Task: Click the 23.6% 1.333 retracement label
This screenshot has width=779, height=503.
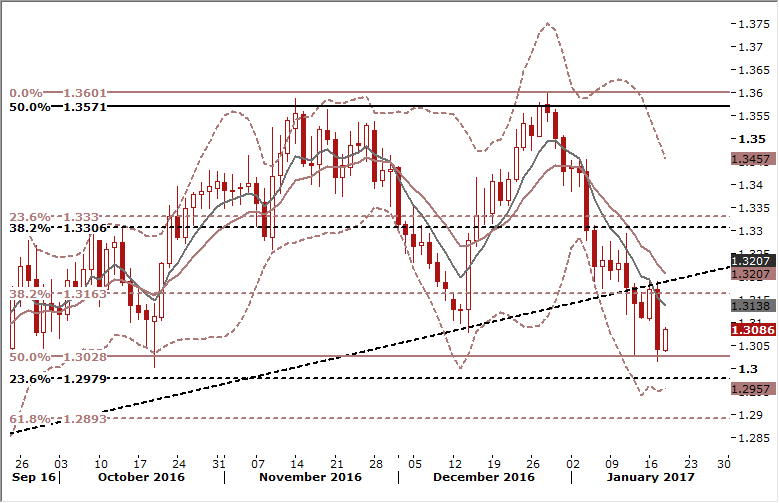Action: pyautogui.click(x=54, y=217)
